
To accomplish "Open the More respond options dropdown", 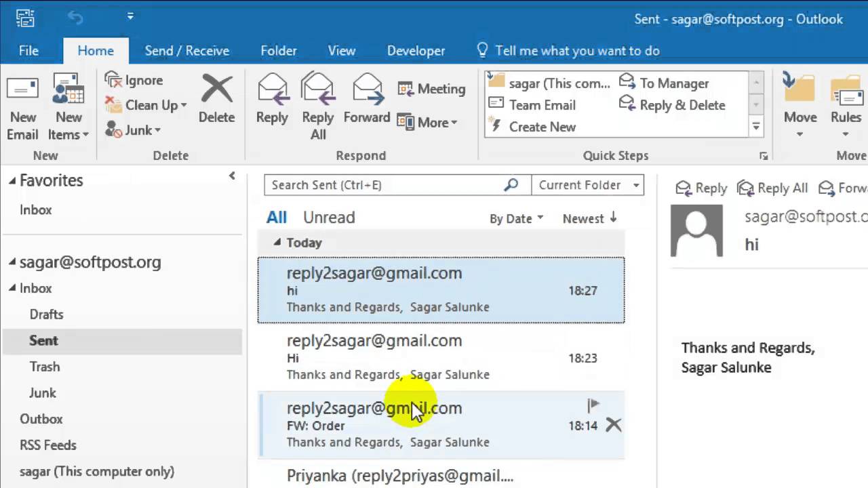I will click(427, 123).
